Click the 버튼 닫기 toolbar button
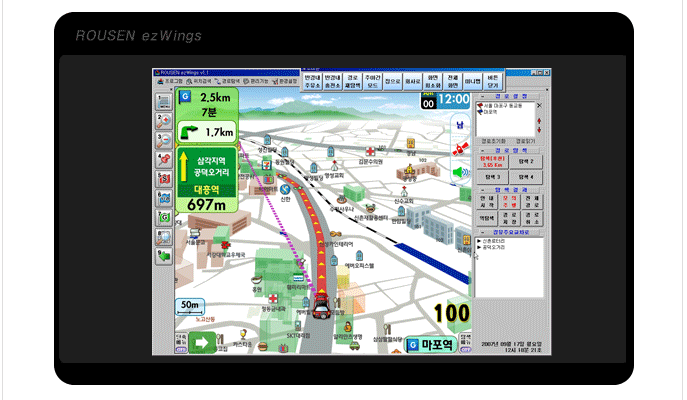This screenshot has height=400, width=687. click(492, 81)
